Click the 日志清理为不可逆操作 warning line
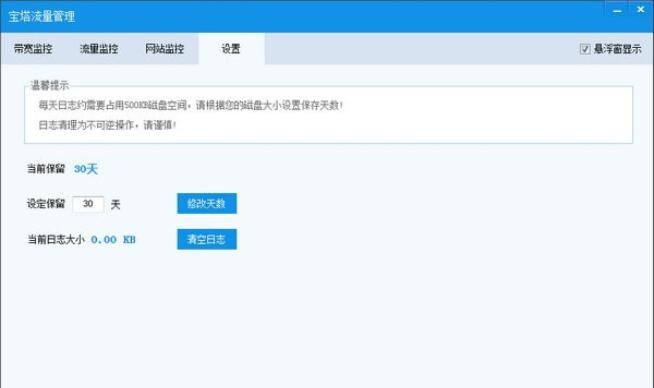Viewport: 654px width, 388px height. pyautogui.click(x=107, y=125)
